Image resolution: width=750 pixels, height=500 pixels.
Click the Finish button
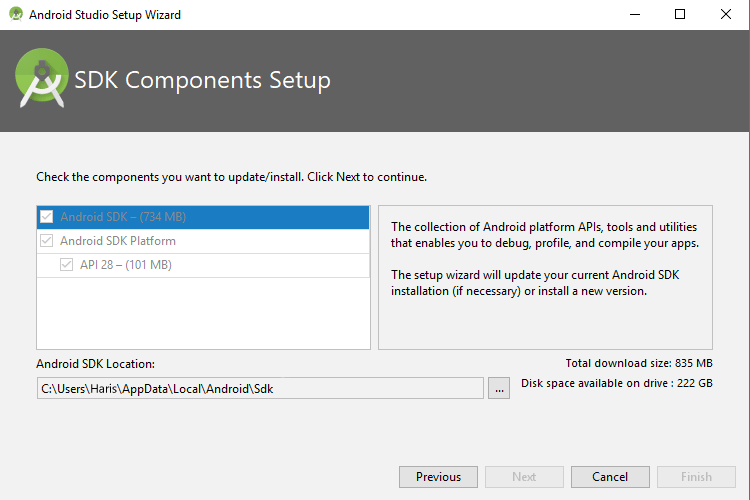(696, 477)
